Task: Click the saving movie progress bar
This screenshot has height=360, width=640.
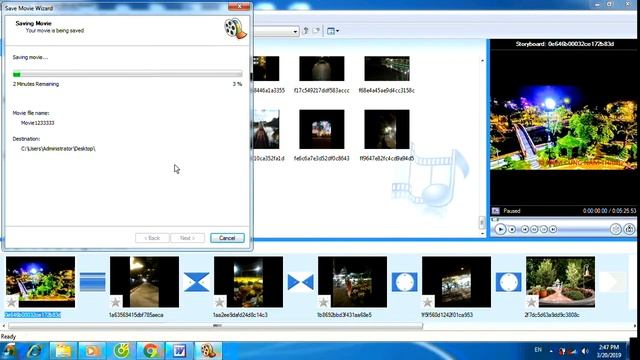Action: click(127, 74)
